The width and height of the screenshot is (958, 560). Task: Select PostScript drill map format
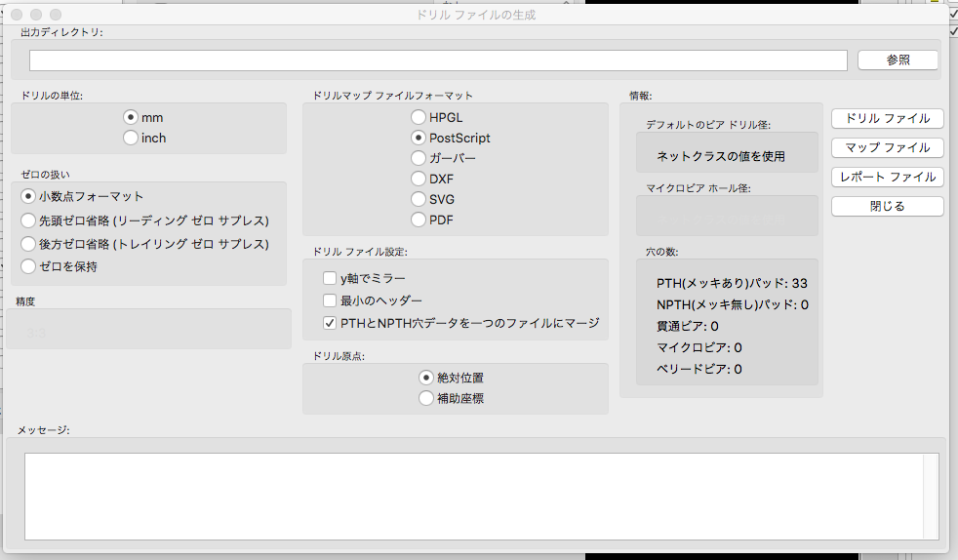(419, 139)
